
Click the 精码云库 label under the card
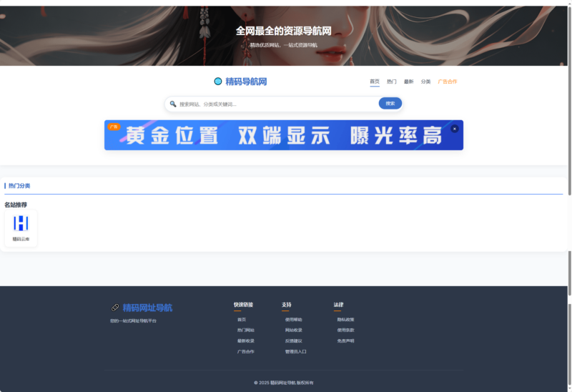21,239
